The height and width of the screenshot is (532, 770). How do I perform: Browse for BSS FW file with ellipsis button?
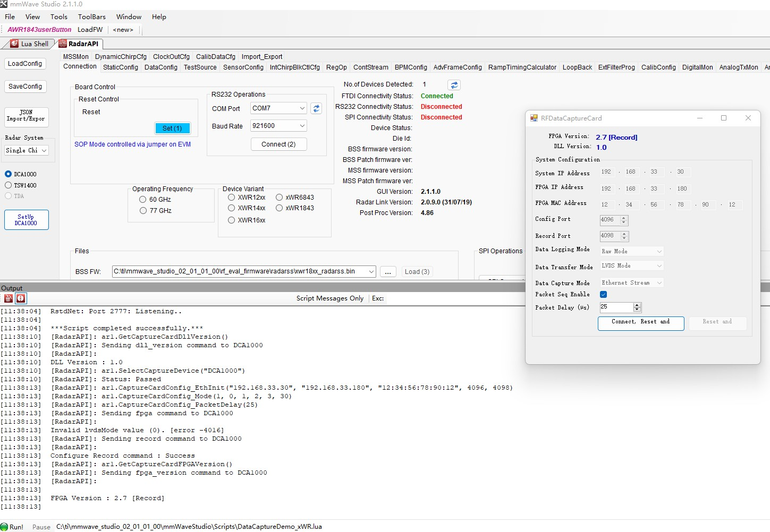[x=388, y=272]
